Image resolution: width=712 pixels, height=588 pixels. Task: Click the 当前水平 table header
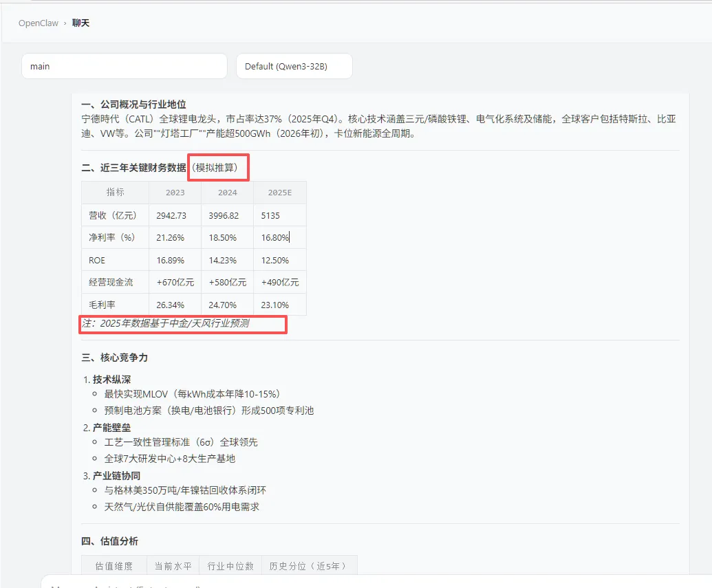click(x=173, y=566)
